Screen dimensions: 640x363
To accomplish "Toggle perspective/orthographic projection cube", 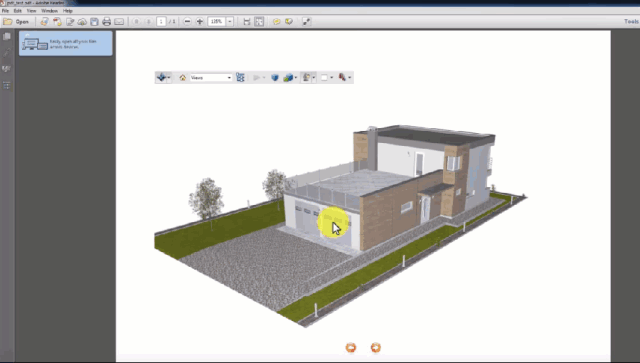I will click(x=275, y=78).
